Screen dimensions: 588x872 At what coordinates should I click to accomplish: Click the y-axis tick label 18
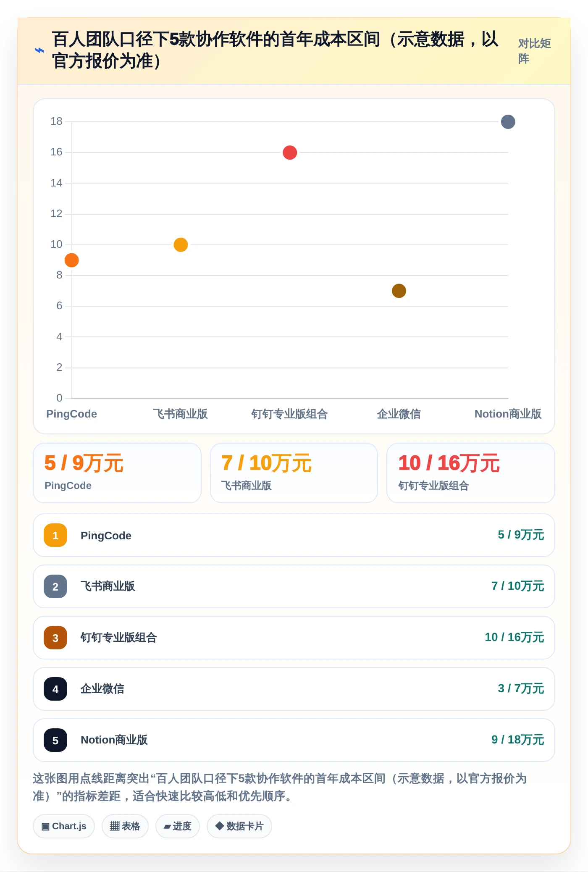click(56, 121)
